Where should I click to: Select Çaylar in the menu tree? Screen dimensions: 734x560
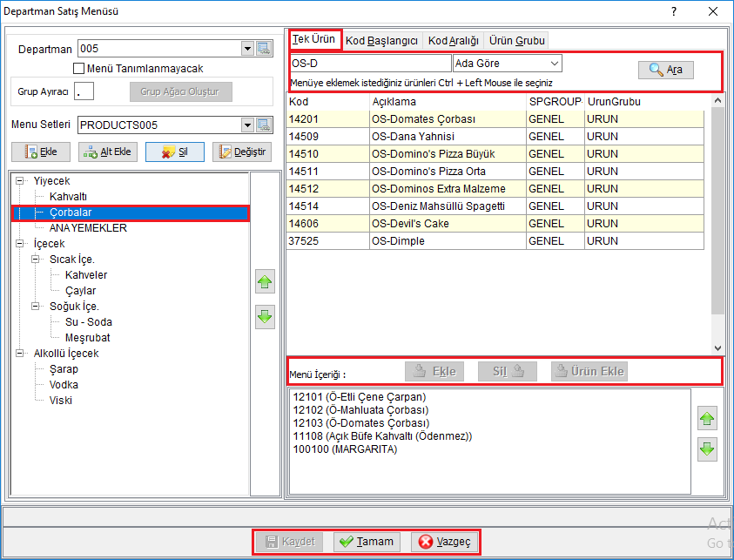tap(80, 291)
